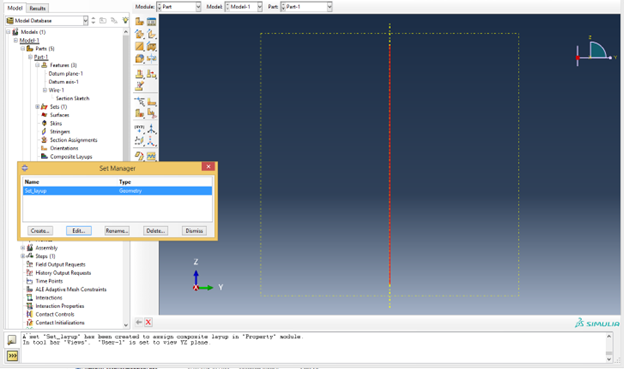Expand the Steps (1) tree node
Screen dimensions: 624x369
pos(23,256)
